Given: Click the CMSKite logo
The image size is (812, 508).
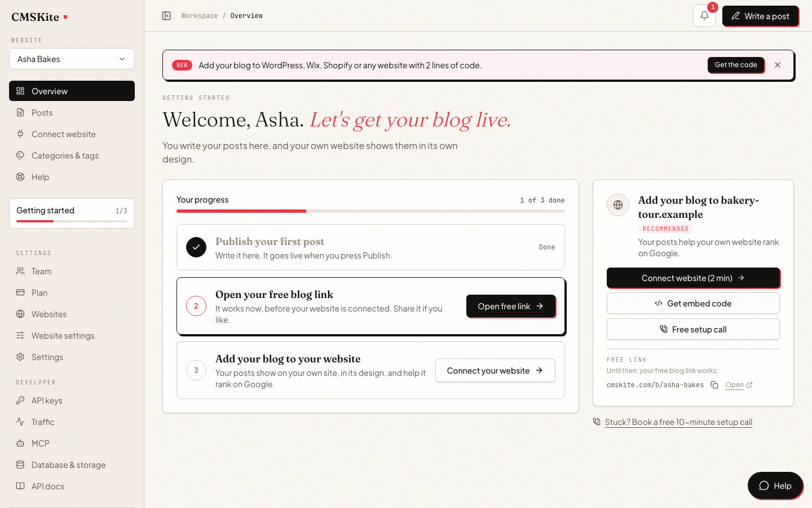Looking at the screenshot, I should (x=39, y=17).
